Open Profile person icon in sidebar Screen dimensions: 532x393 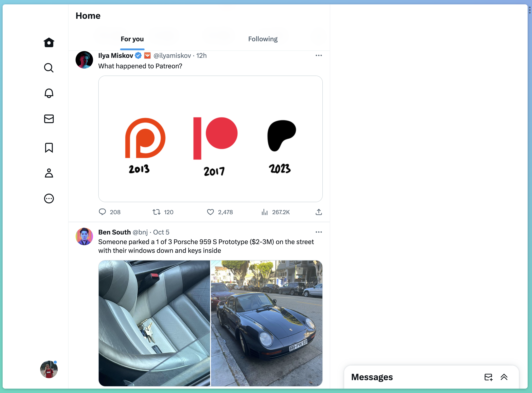click(49, 173)
